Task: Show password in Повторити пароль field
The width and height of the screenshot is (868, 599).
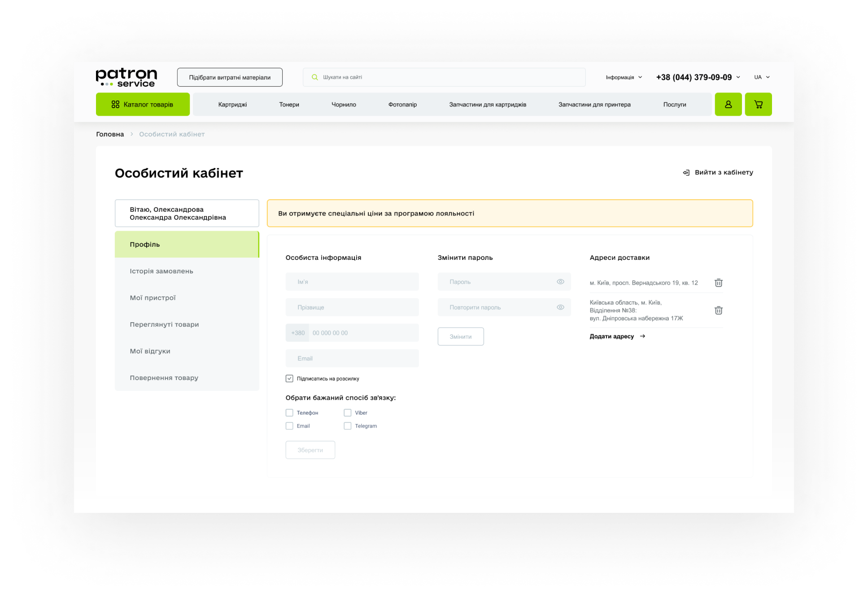Action: [x=560, y=307]
